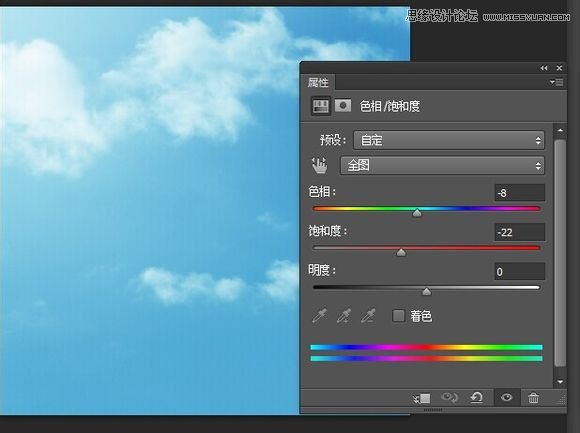This screenshot has width=580, height=433.
Task: Click the 色相: label
Action: pos(322,192)
